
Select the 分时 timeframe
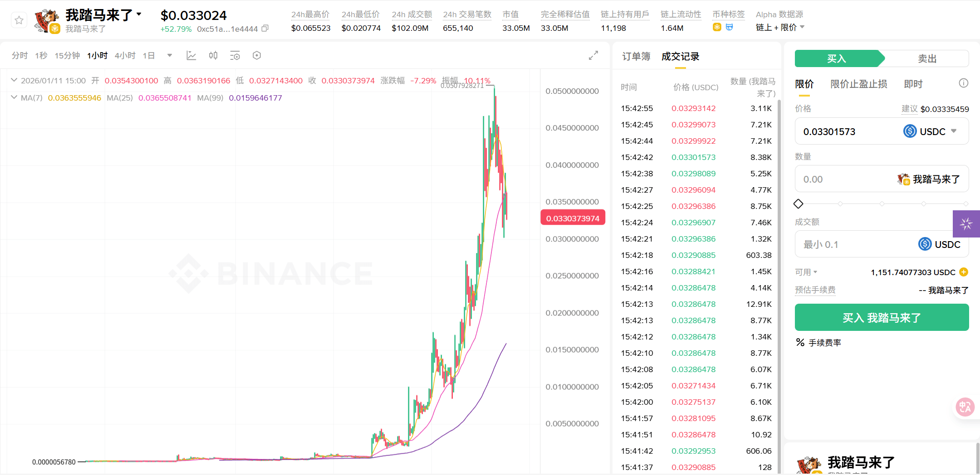click(x=20, y=55)
